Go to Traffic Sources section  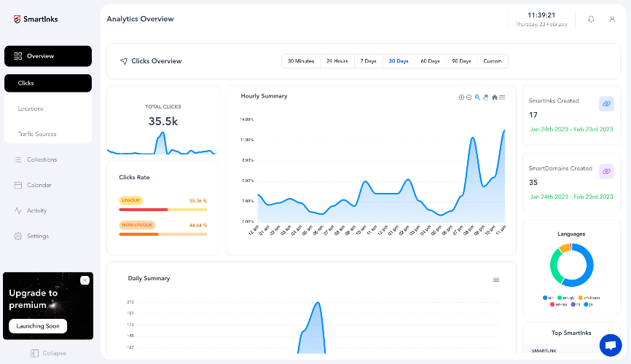(x=37, y=134)
